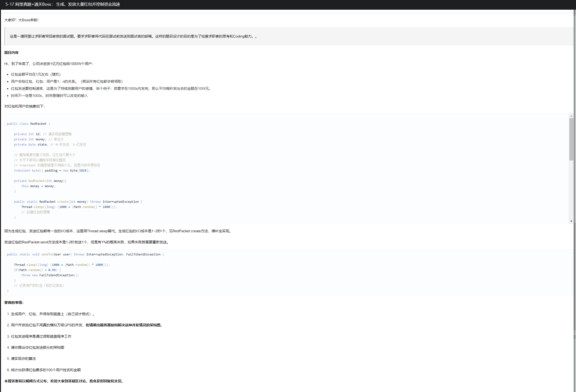The image size is (576, 392).
Task: Click 'throw new FailToSendException();' code line
Action: 50,275
